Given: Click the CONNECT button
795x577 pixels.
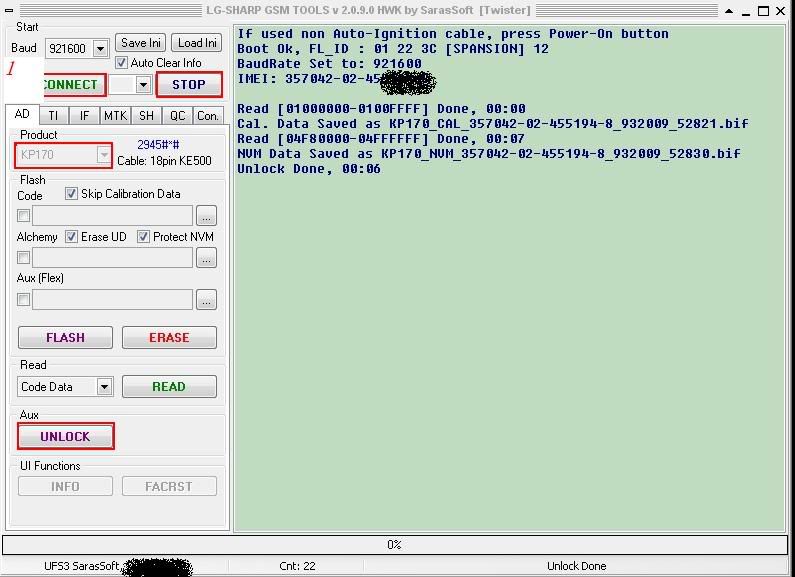Looking at the screenshot, I should (x=75, y=85).
